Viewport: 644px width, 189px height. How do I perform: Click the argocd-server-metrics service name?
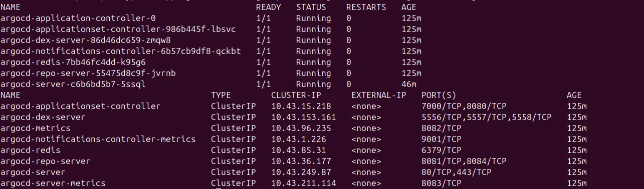click(x=53, y=183)
